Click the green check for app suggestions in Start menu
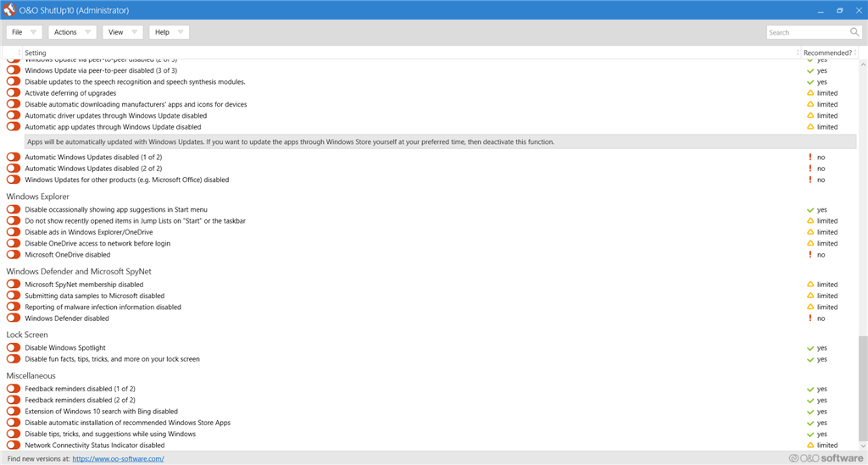Viewport: 868px width, 465px height. (810, 210)
